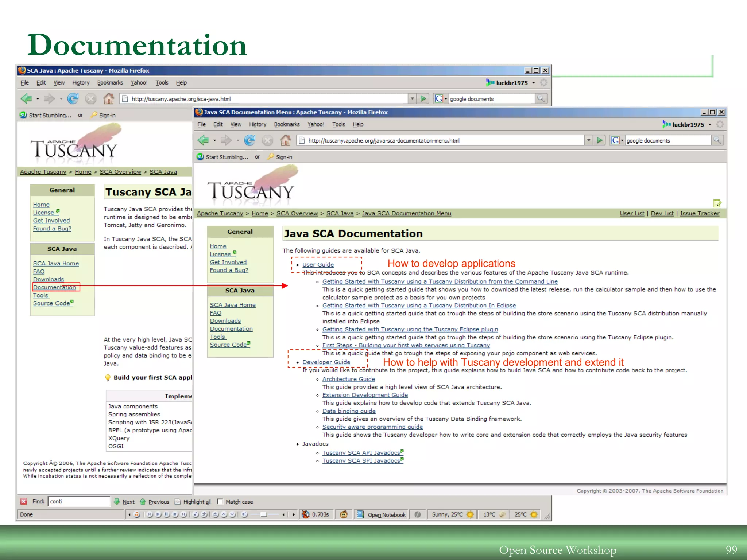Click search magnifier in SCA Java window
This screenshot has width=747, height=560.
(x=541, y=98)
